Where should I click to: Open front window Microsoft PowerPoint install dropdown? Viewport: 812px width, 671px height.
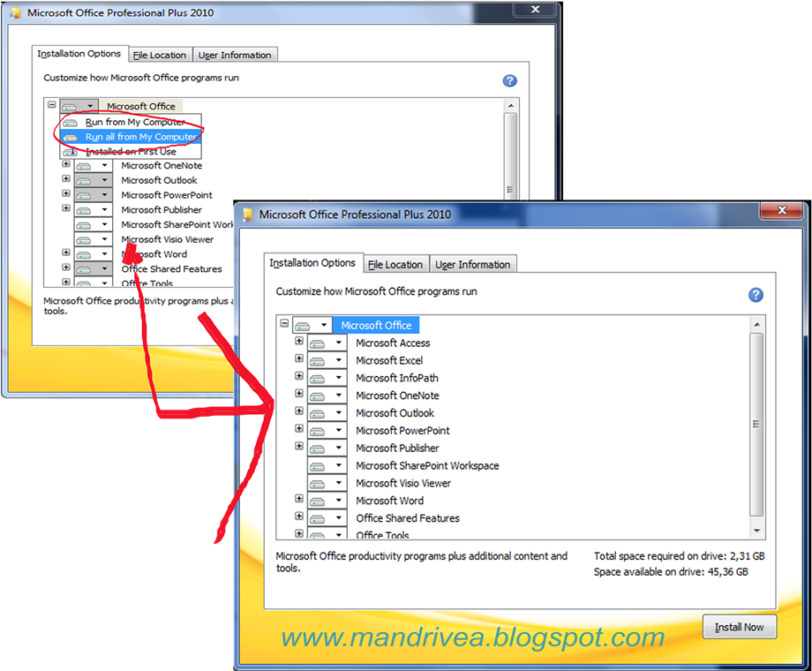(x=327, y=431)
